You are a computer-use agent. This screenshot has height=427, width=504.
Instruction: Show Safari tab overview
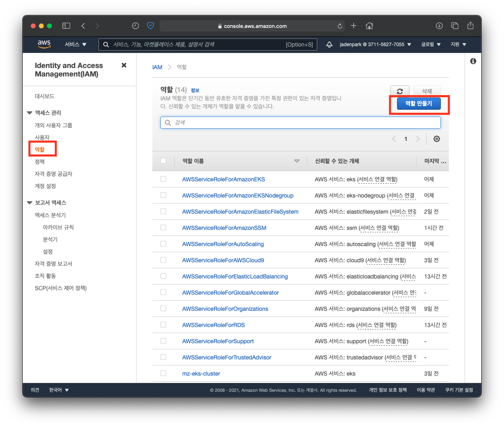click(455, 26)
